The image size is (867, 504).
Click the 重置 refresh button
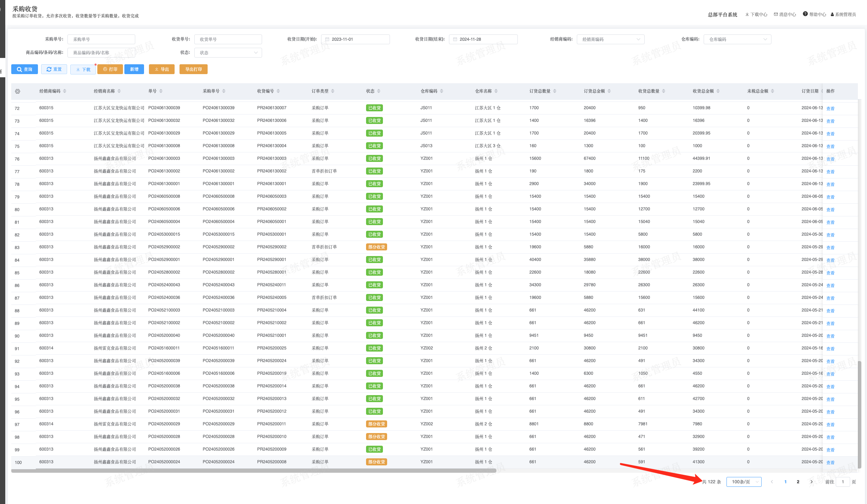(x=54, y=70)
